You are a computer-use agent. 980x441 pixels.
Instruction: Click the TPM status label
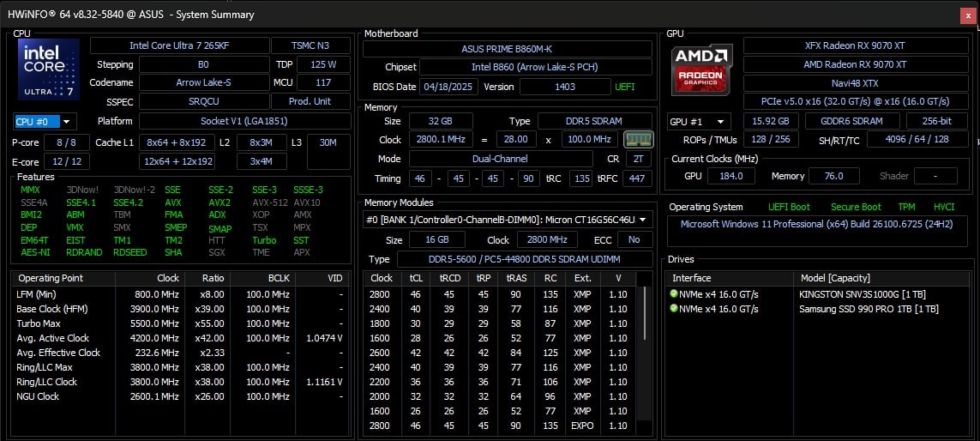907,207
